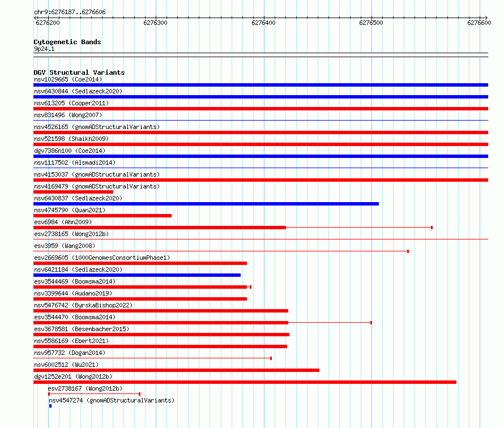Select the esv3959 (Wang2008) label
Screen dimensions: 504x428
(65, 246)
